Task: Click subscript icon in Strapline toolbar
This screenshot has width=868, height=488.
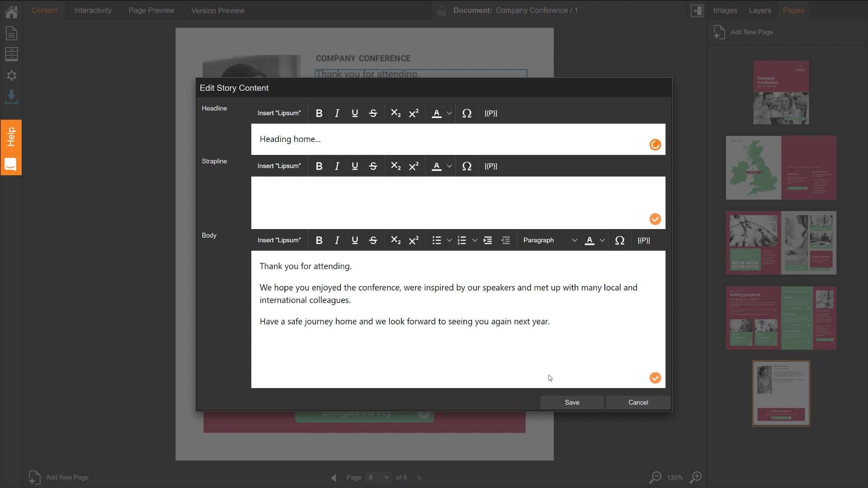Action: click(396, 166)
